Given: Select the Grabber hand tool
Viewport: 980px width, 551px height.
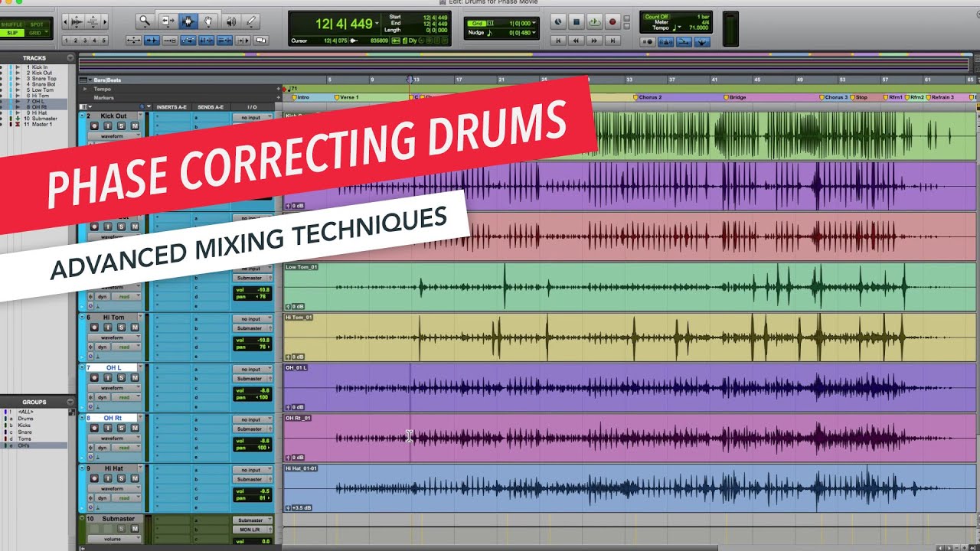Looking at the screenshot, I should [x=208, y=21].
